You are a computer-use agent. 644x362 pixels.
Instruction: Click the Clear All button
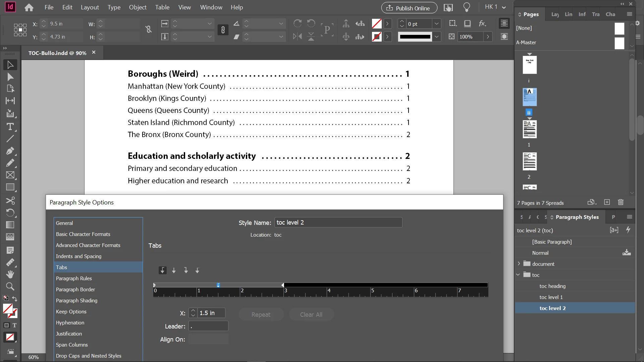click(311, 314)
